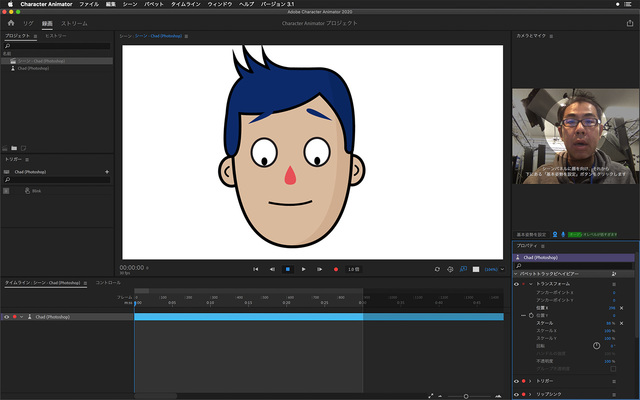
Task: Expand the Lip Sync behavior section
Action: pyautogui.click(x=531, y=395)
